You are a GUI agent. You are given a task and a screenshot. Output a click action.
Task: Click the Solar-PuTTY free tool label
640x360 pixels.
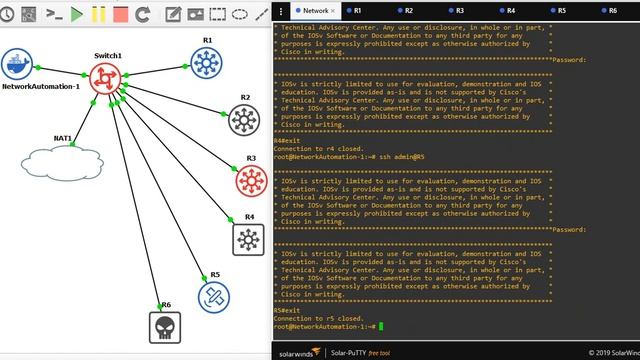pyautogui.click(x=360, y=353)
